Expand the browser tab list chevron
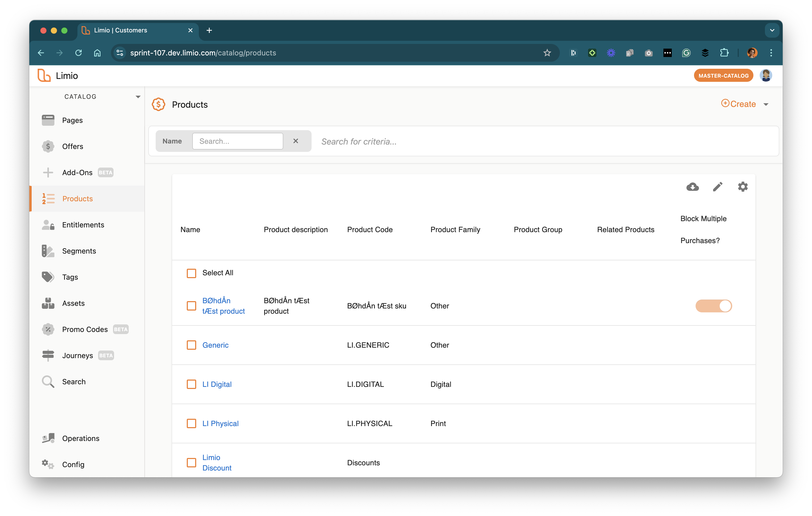 tap(772, 30)
